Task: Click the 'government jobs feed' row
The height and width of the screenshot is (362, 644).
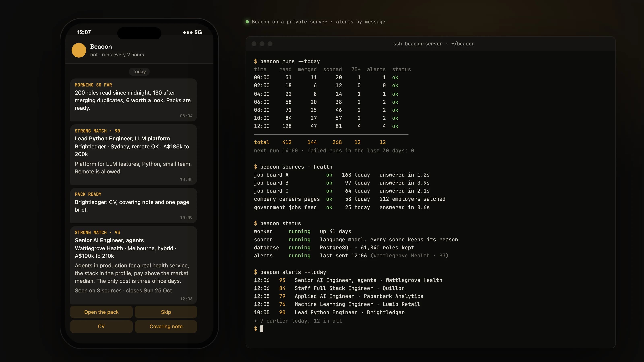Action: point(342,207)
